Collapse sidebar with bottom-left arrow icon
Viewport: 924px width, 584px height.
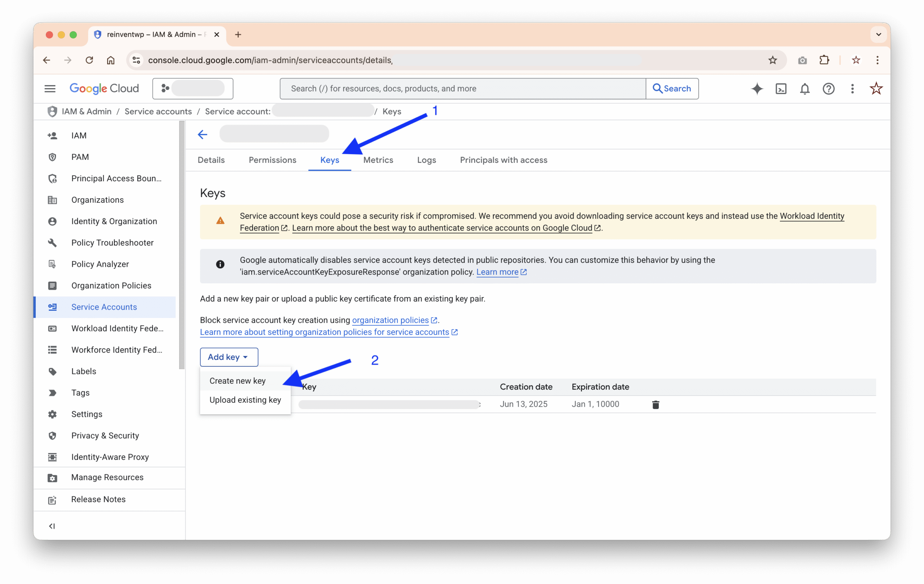pos(52,526)
